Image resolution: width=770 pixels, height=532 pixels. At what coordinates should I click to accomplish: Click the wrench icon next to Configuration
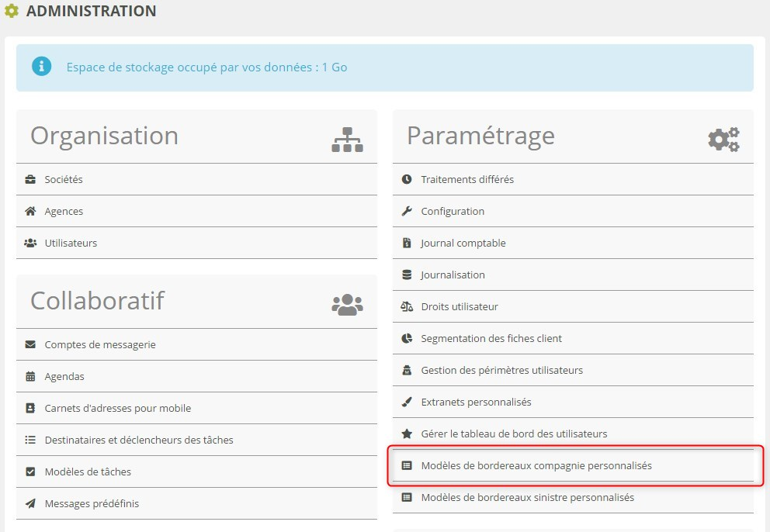click(x=407, y=211)
